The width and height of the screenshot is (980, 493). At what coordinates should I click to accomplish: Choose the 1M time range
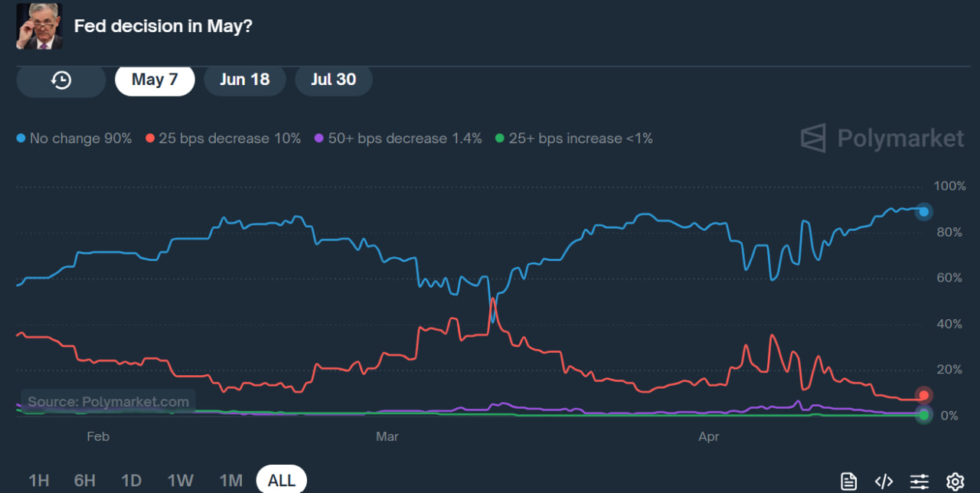[x=230, y=481]
